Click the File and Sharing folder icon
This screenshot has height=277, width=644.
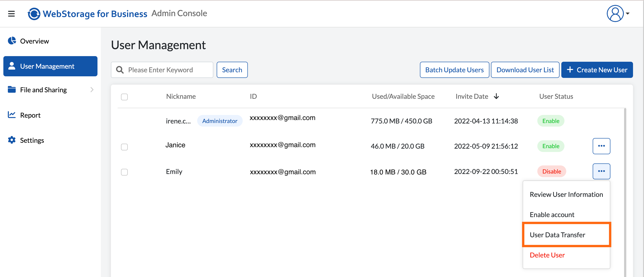12,89
